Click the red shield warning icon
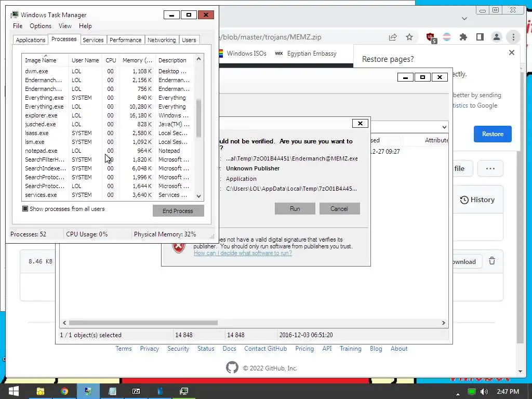Viewport: 532px width, 399px height. pos(179,247)
